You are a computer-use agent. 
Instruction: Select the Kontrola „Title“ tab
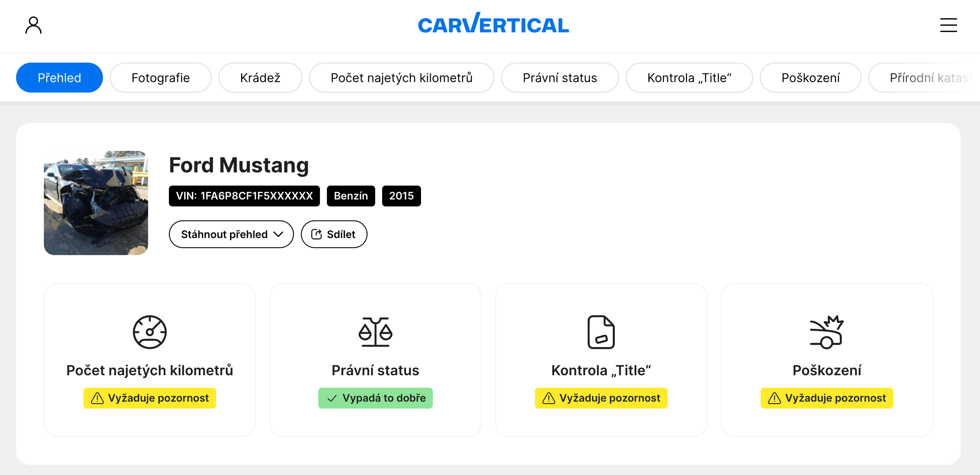pyautogui.click(x=689, y=78)
